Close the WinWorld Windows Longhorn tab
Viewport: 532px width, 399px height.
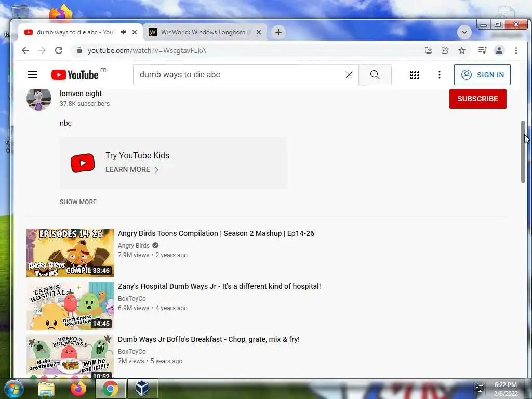(x=259, y=32)
